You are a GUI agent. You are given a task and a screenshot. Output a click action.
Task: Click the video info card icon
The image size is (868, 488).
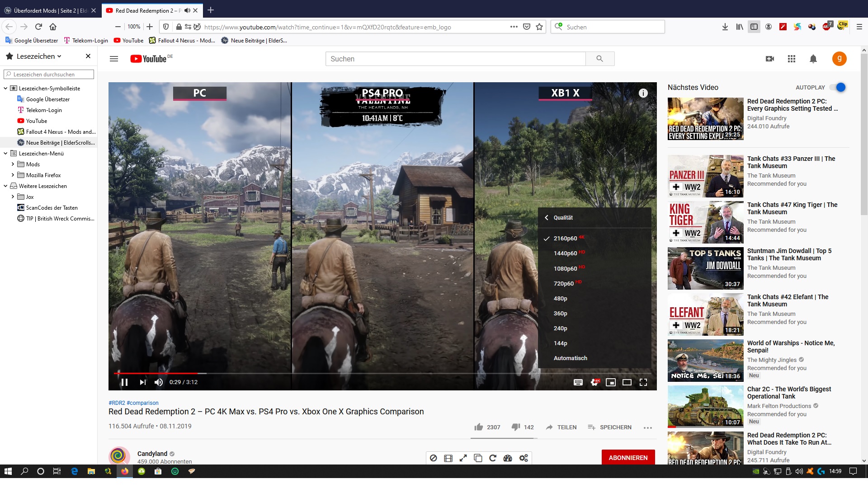[x=643, y=93]
